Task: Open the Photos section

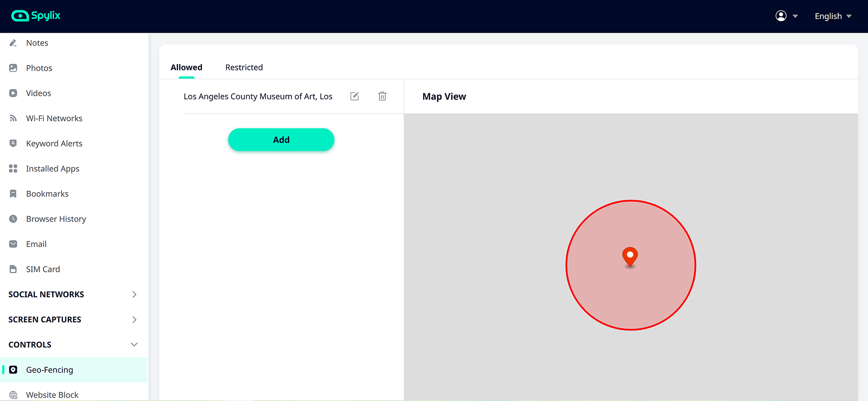Action: tap(39, 68)
